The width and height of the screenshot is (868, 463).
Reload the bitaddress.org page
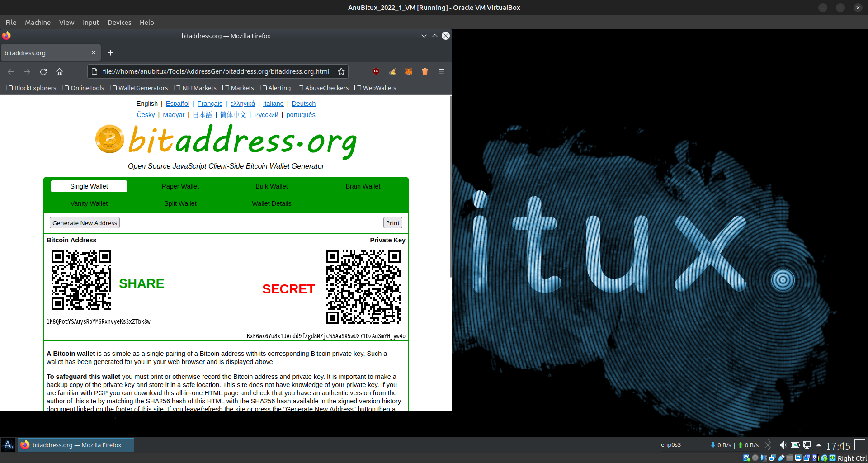[x=43, y=71]
